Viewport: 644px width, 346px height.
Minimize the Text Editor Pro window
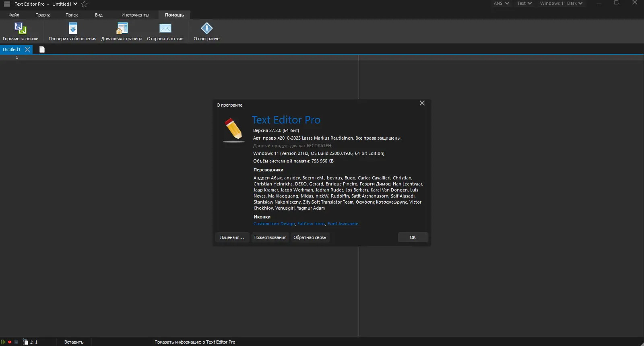(599, 3)
